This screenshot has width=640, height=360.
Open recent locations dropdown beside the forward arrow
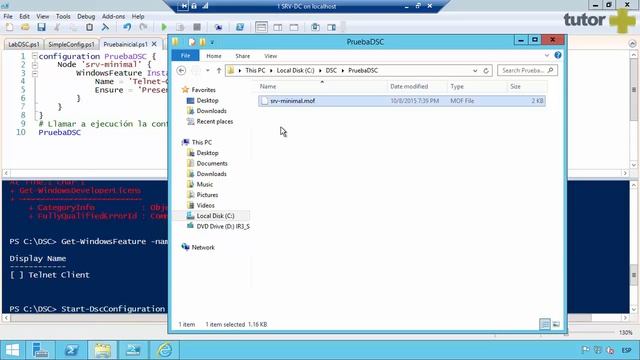click(208, 71)
